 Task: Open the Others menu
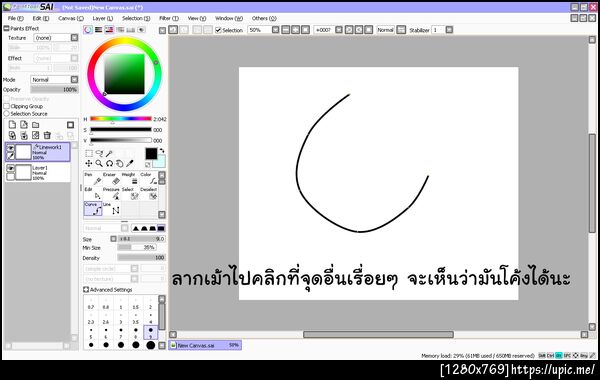coord(264,18)
